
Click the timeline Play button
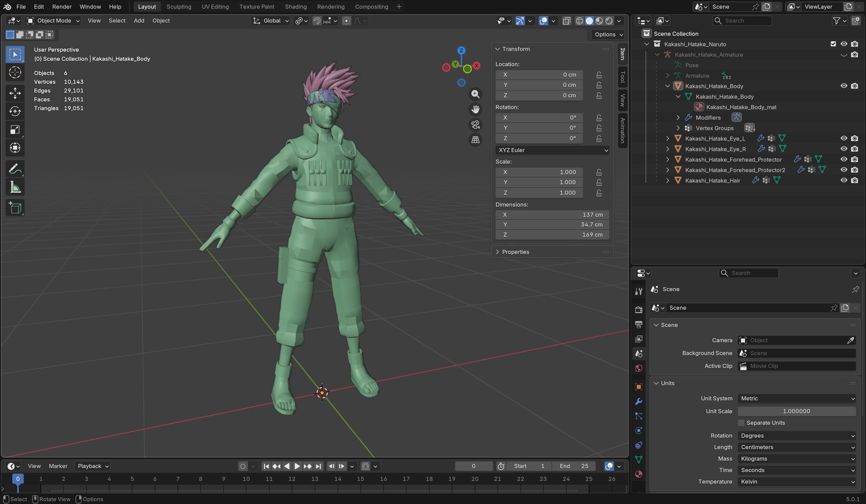(297, 466)
